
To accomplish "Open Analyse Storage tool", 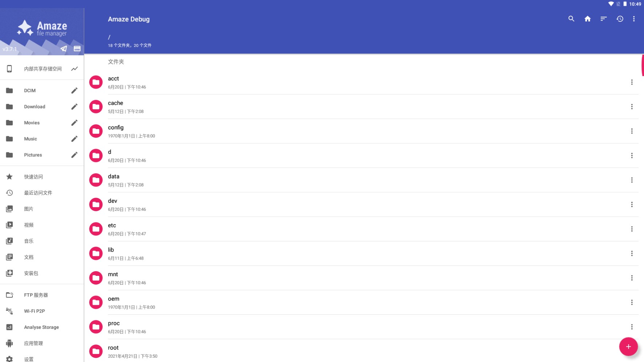I will tap(41, 327).
